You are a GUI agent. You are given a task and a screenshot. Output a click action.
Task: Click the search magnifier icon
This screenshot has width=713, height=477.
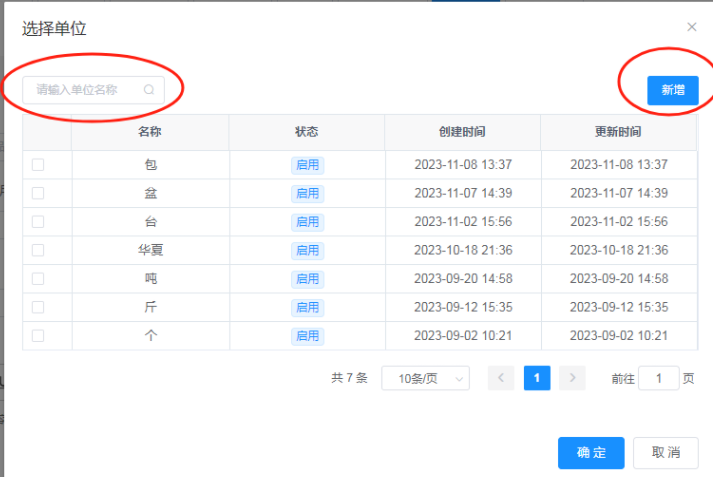coord(149,90)
